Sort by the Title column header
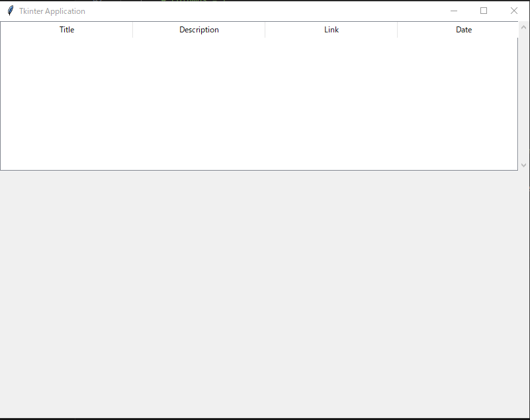This screenshot has height=420, width=530. (67, 30)
